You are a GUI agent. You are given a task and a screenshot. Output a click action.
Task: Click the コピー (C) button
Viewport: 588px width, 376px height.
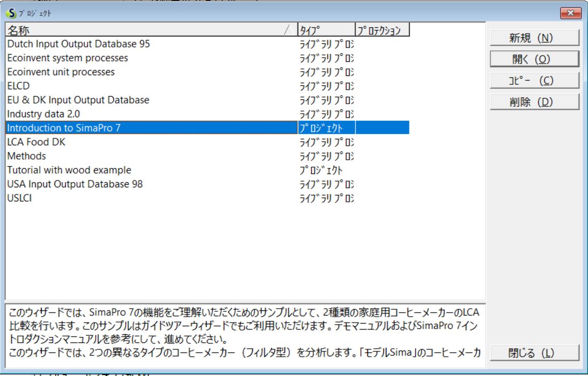click(535, 81)
